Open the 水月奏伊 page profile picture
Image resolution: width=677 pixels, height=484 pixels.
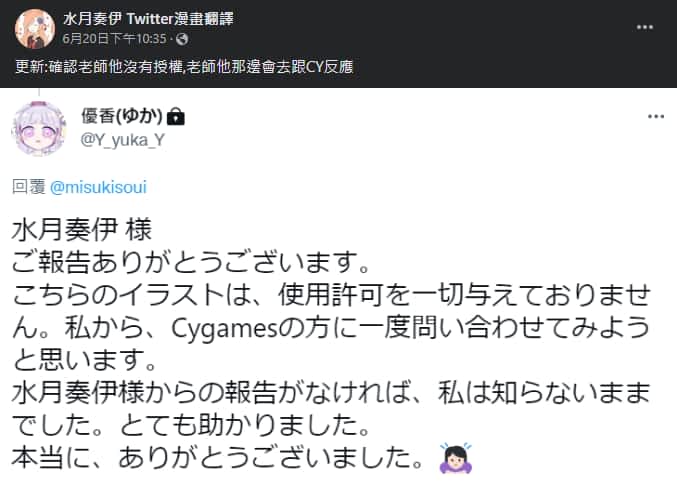click(35, 28)
